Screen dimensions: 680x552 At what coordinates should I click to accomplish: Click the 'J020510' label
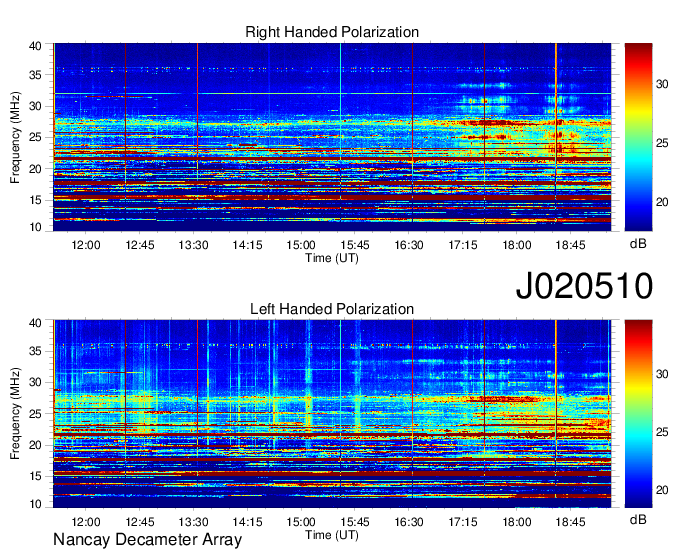pyautogui.click(x=584, y=286)
